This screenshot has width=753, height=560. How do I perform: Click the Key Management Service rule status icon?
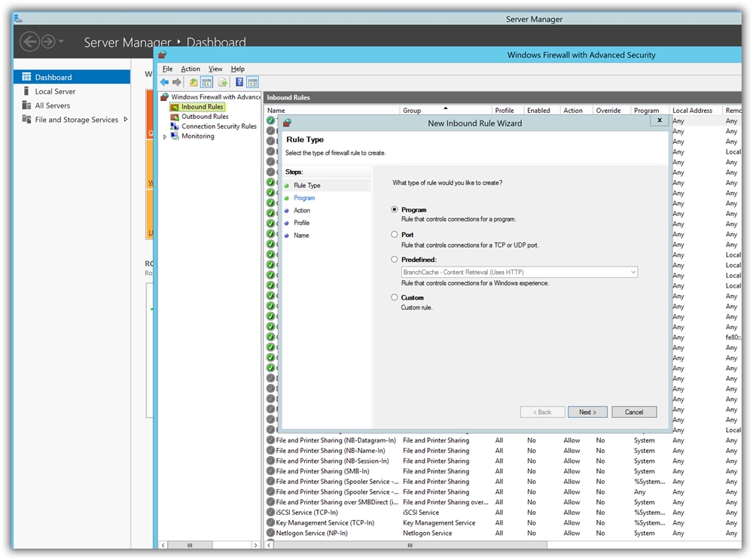pos(271,522)
